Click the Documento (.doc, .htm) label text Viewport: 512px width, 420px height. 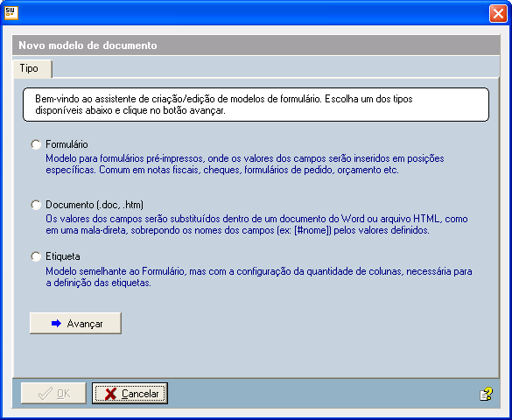[x=95, y=205]
